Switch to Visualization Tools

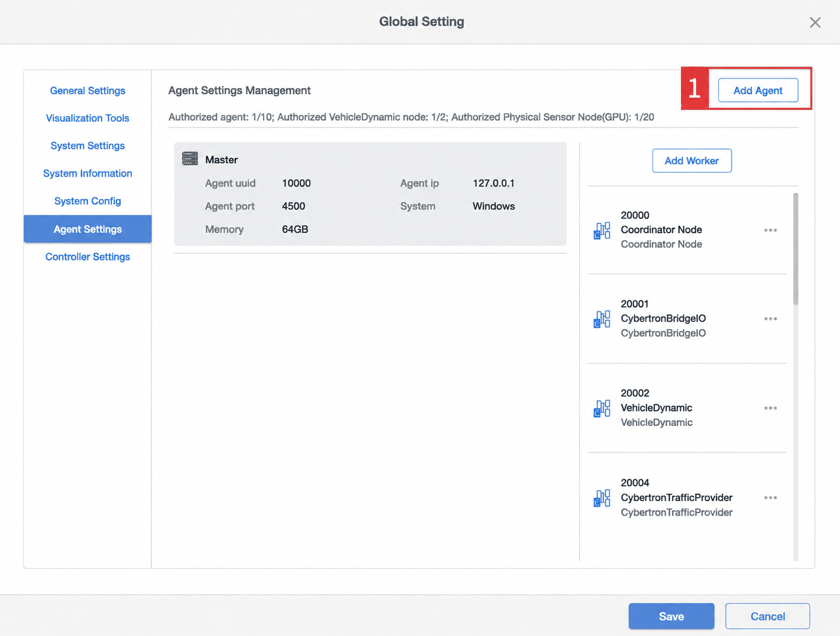tap(87, 118)
